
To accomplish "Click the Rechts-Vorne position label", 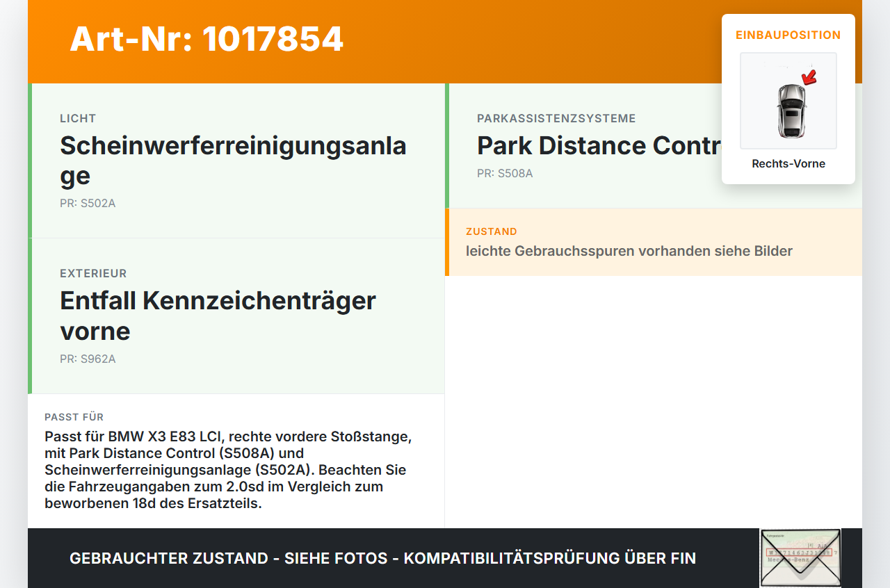I will click(x=788, y=164).
